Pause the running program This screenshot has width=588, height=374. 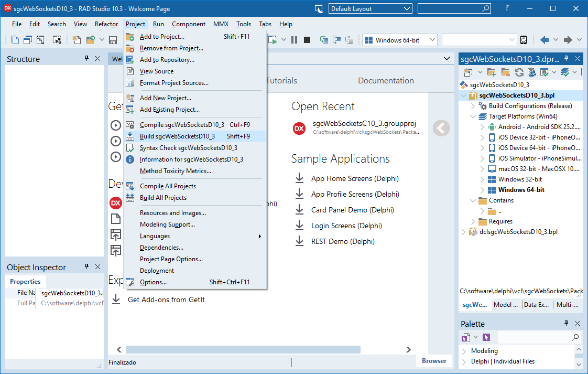pos(295,40)
